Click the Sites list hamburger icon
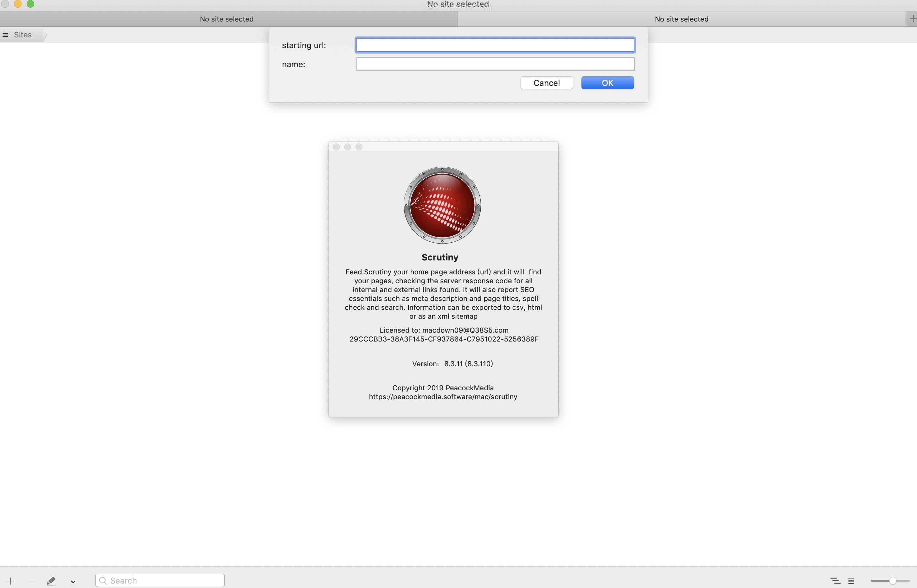 click(5, 34)
